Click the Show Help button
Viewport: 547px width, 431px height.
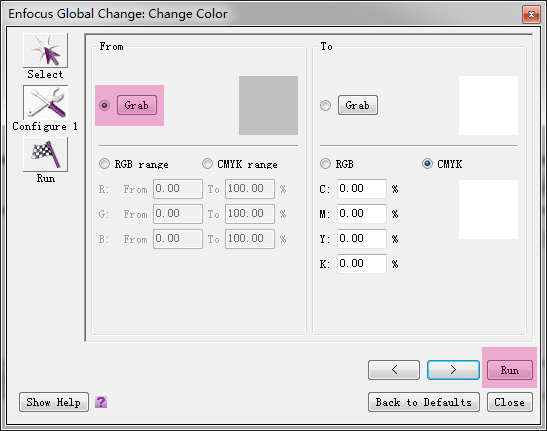click(54, 402)
